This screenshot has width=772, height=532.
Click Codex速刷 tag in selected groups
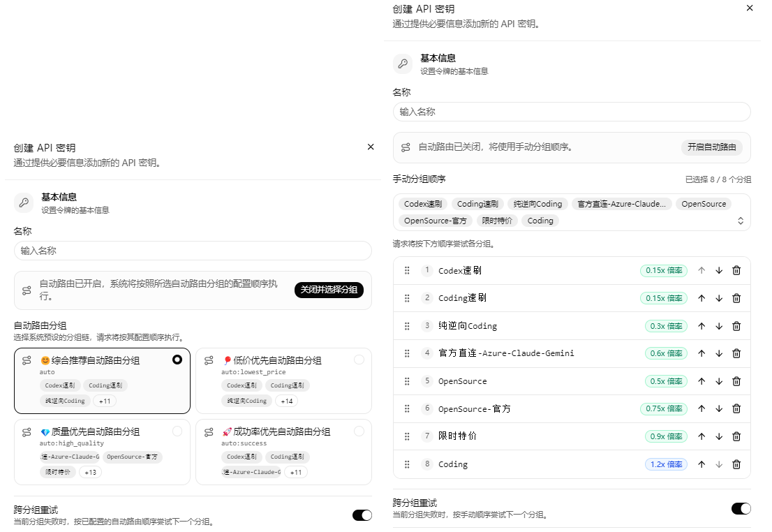423,204
